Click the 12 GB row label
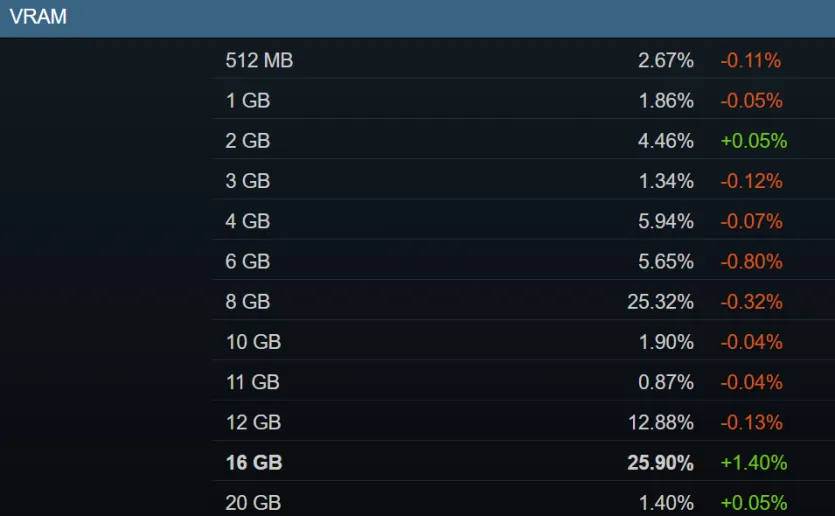835x516 pixels. 253,422
